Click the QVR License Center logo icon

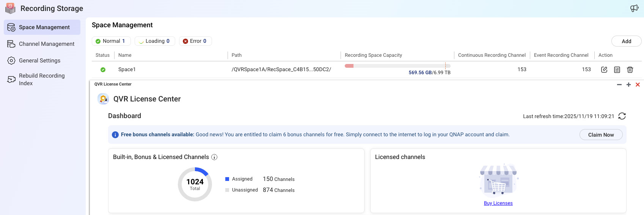coord(103,99)
